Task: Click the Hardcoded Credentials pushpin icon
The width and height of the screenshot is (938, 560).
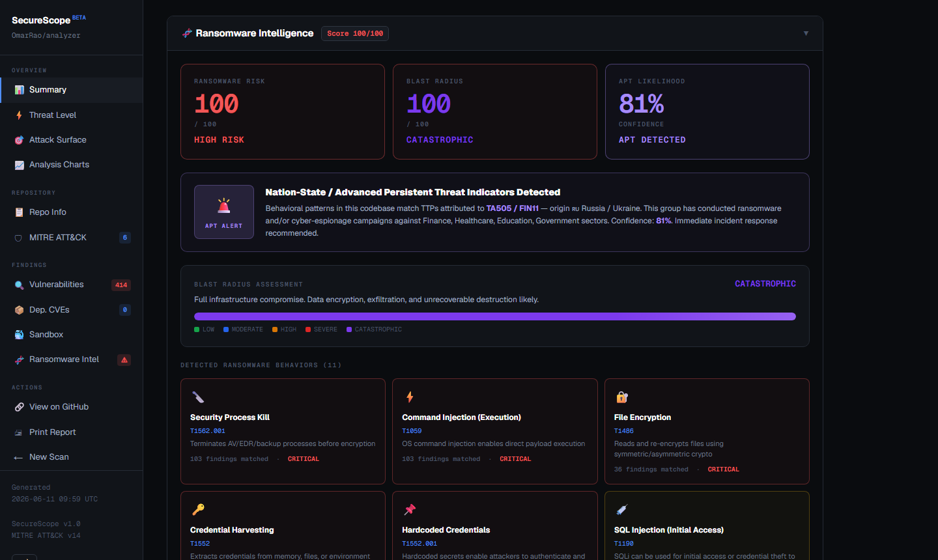Action: point(410,510)
